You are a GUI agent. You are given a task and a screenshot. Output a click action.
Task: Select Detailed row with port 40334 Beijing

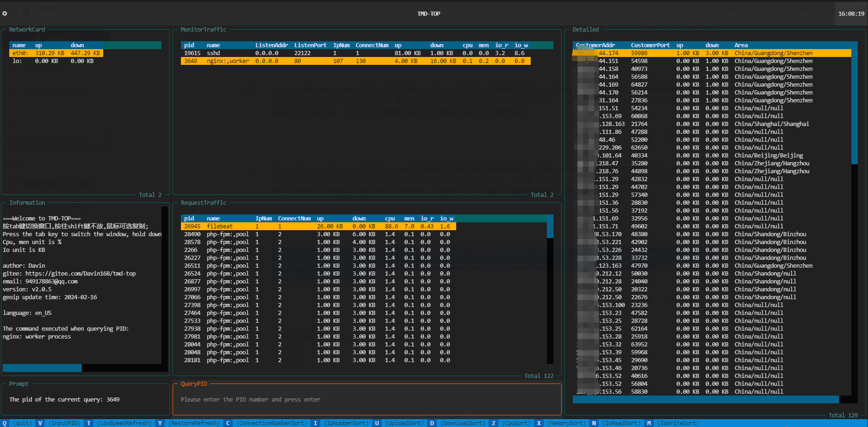712,156
